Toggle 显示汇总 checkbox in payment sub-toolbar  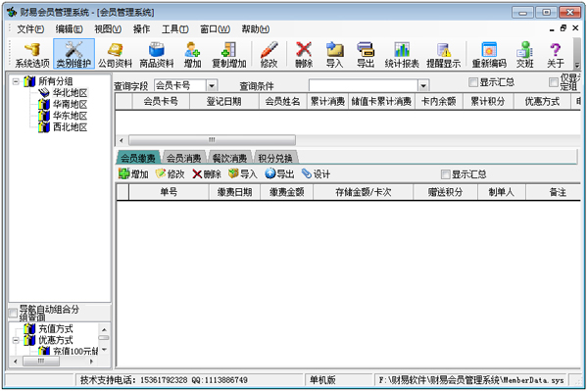point(446,174)
